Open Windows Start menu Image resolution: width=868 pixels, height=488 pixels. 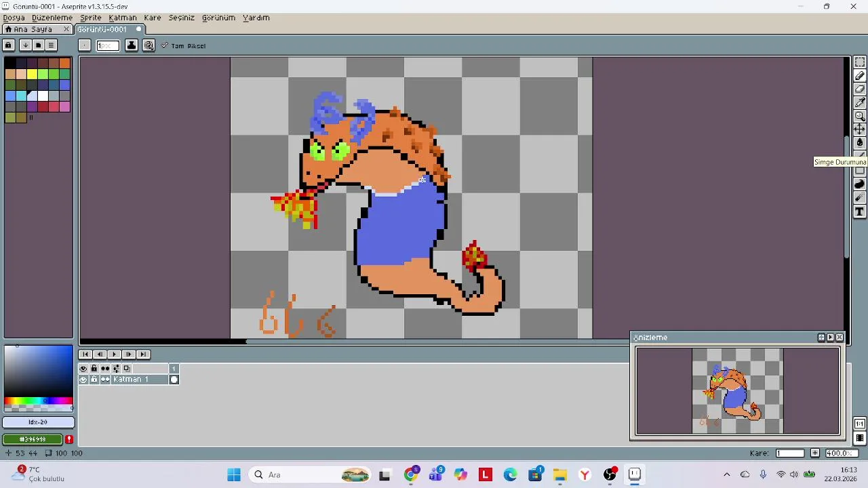point(234,474)
